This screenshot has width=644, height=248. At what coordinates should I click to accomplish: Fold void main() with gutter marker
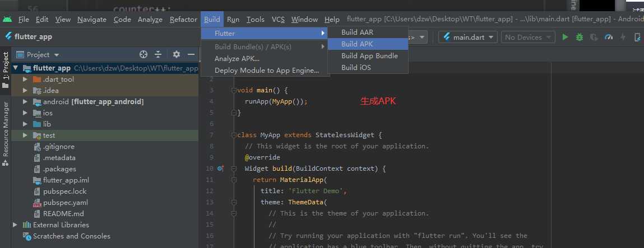pos(234,90)
